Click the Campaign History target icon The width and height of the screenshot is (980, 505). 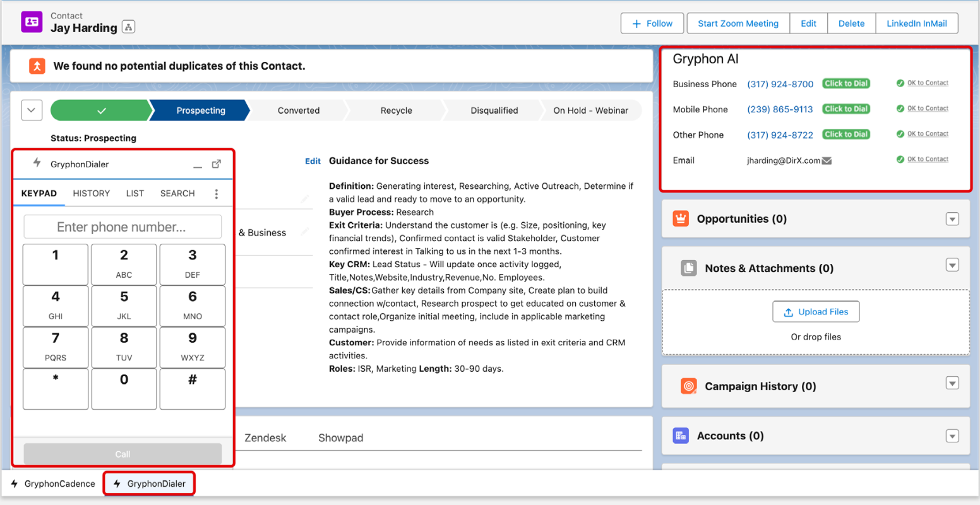689,386
